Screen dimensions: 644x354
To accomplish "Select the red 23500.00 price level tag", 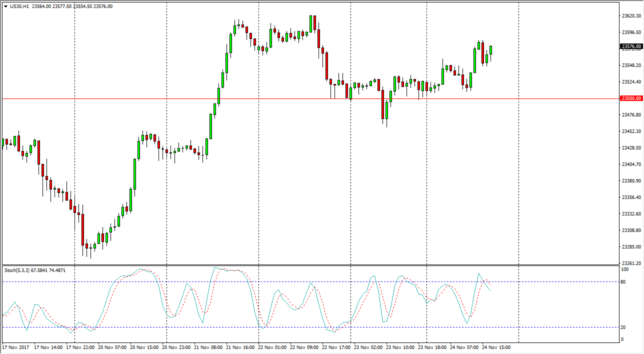I will 631,98.
